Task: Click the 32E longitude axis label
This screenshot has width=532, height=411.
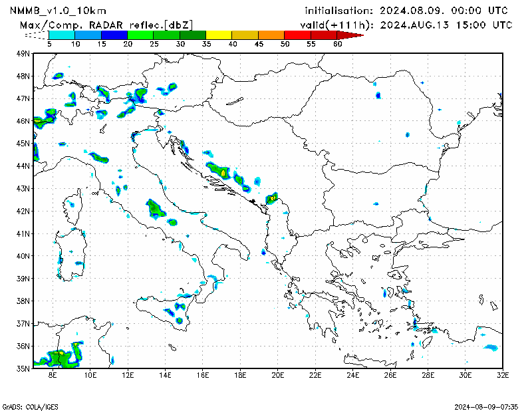Action: (503, 375)
